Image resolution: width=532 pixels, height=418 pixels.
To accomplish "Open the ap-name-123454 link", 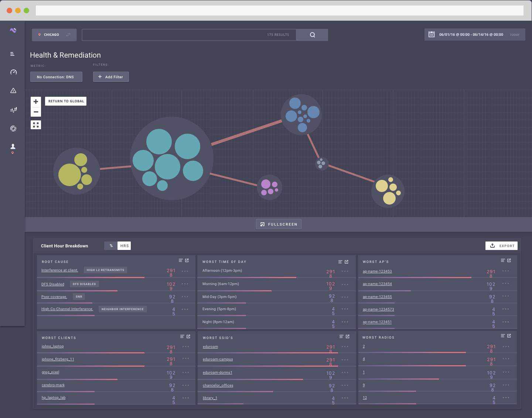I will tap(377, 284).
